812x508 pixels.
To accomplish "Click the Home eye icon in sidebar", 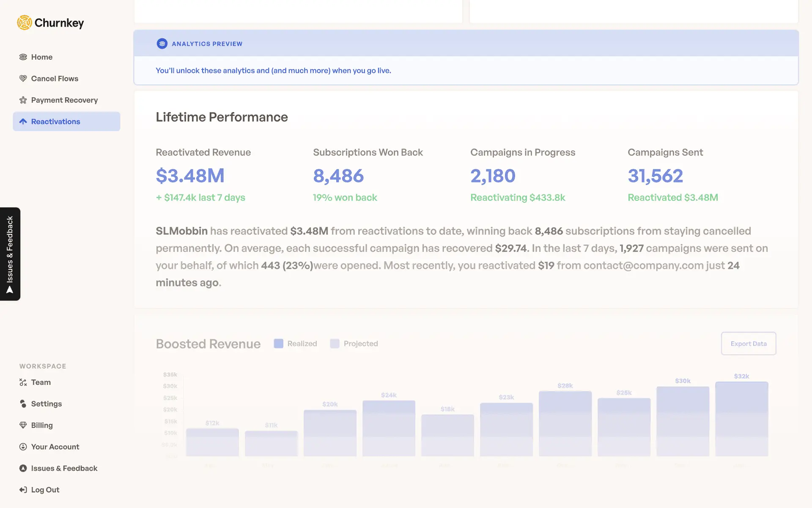I will point(23,57).
